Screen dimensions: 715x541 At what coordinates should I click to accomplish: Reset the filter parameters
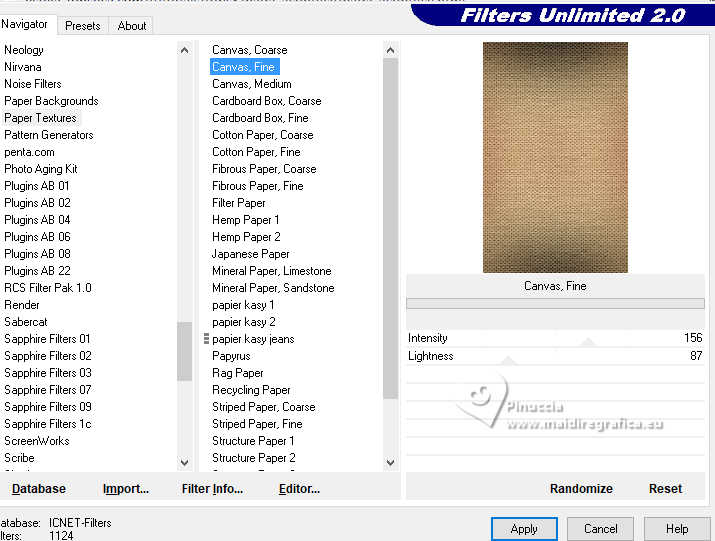coord(665,489)
